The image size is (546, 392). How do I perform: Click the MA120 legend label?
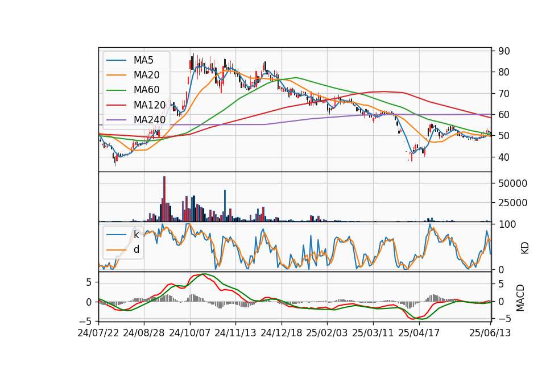pos(150,105)
